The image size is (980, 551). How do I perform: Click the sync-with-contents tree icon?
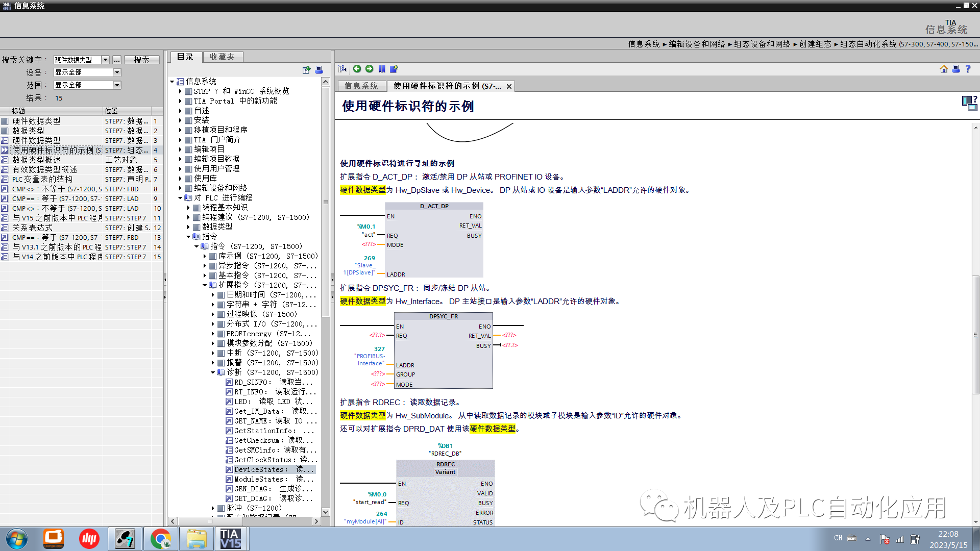click(342, 69)
